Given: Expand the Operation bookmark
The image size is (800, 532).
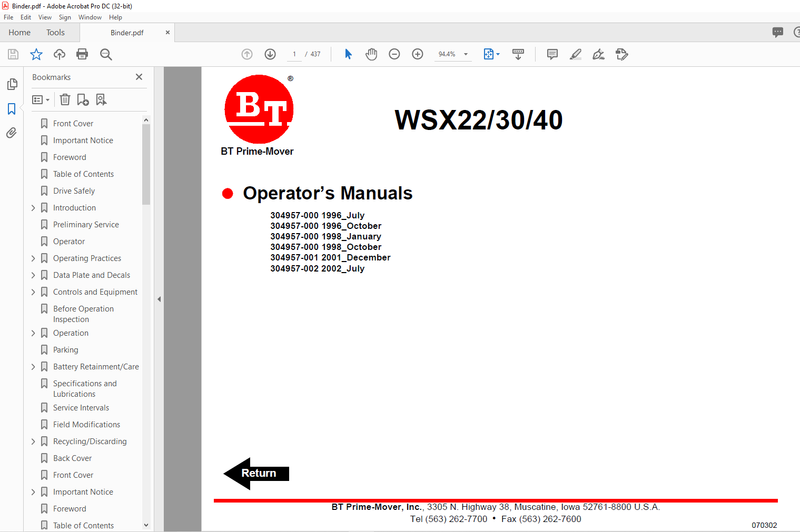Looking at the screenshot, I should (33, 333).
